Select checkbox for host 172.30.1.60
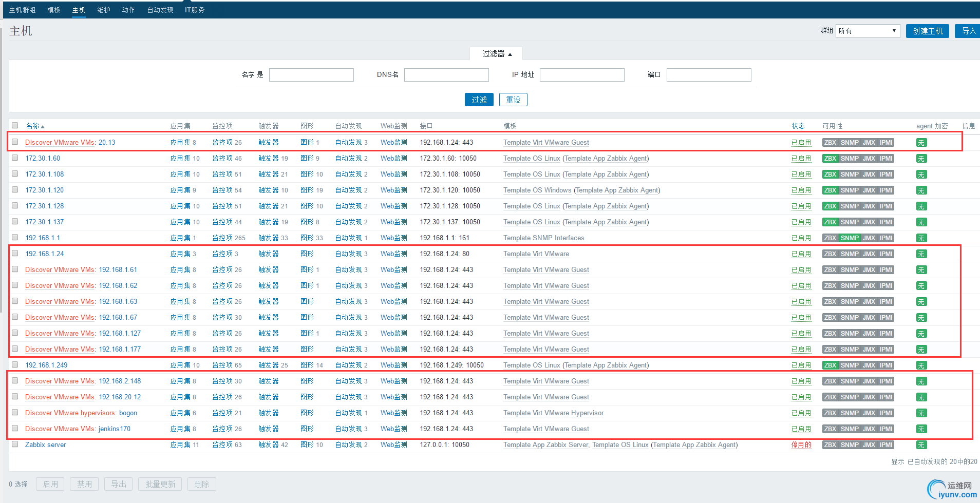The width and height of the screenshot is (980, 503). (x=15, y=158)
